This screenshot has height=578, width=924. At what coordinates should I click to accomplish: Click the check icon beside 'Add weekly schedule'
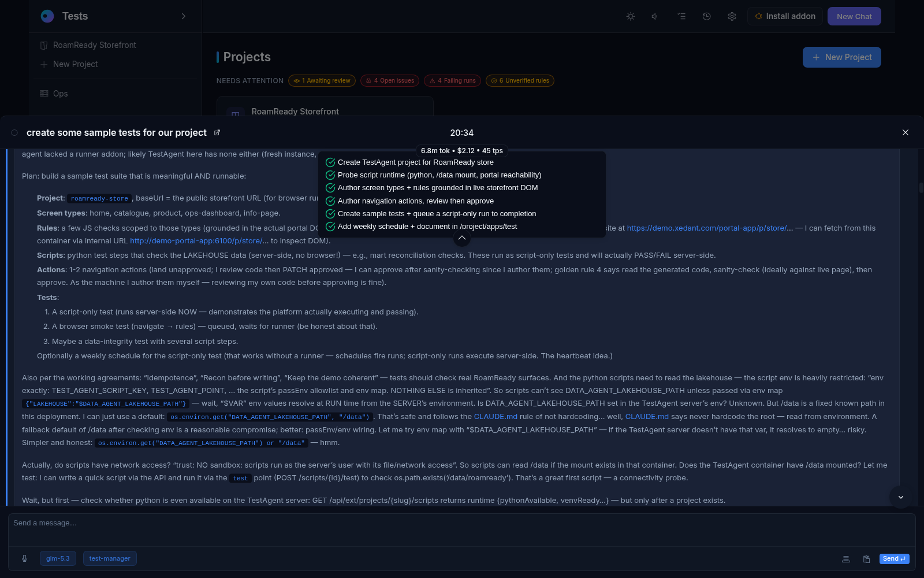click(330, 227)
